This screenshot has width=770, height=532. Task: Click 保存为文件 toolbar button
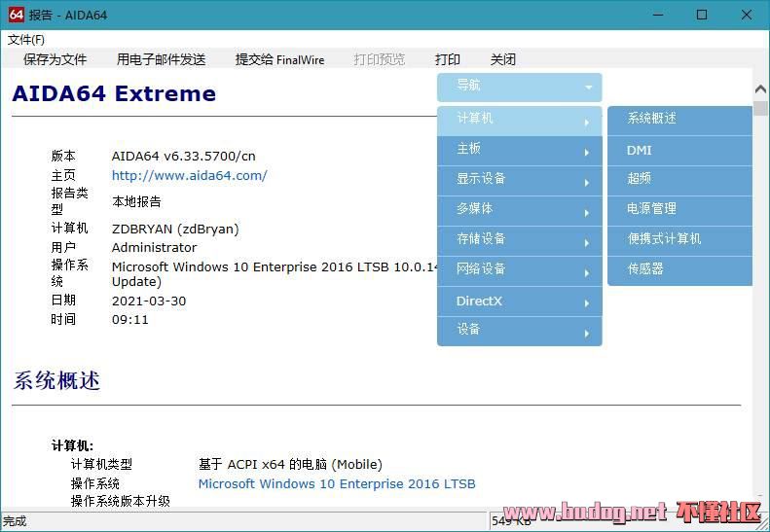tap(55, 59)
